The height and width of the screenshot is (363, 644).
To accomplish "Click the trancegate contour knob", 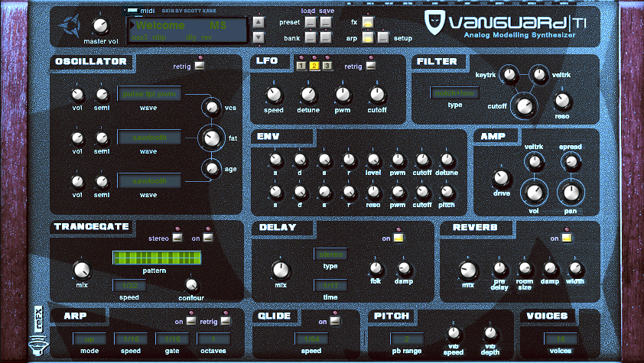I will (x=191, y=284).
